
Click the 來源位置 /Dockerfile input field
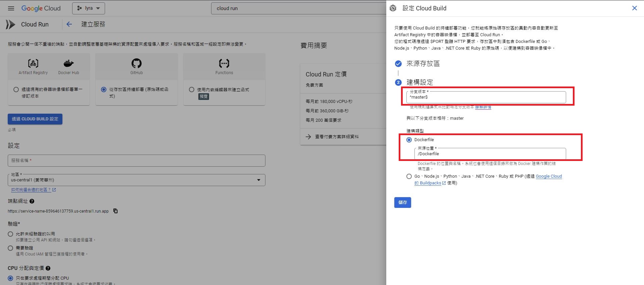coord(490,154)
